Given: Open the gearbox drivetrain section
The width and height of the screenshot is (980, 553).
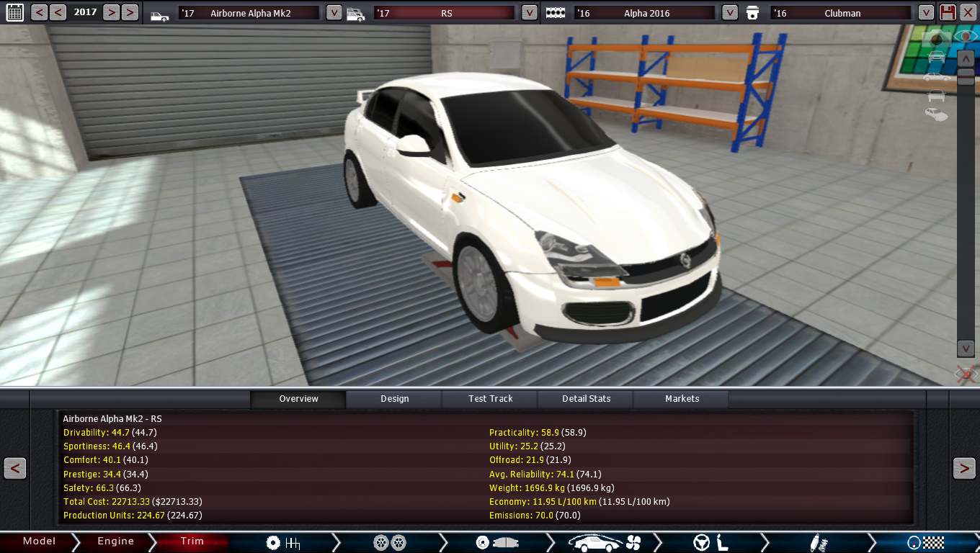Looking at the screenshot, I should click(282, 543).
